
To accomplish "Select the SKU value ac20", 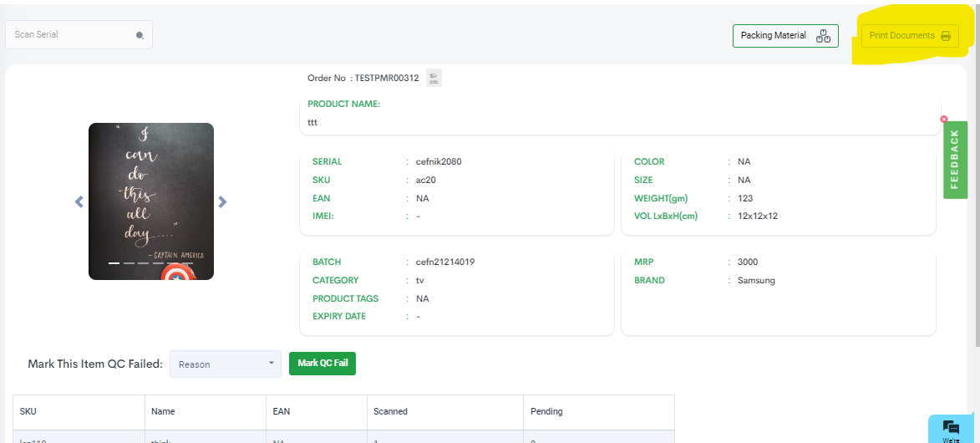I will pyautogui.click(x=425, y=181).
